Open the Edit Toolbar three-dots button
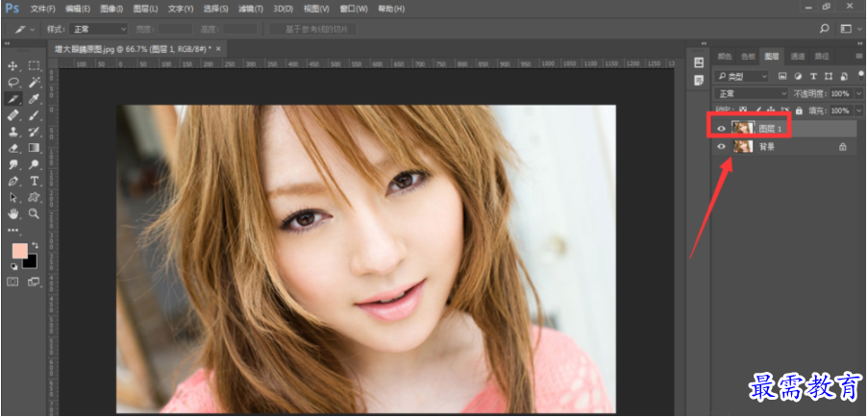868x417 pixels. (x=12, y=230)
